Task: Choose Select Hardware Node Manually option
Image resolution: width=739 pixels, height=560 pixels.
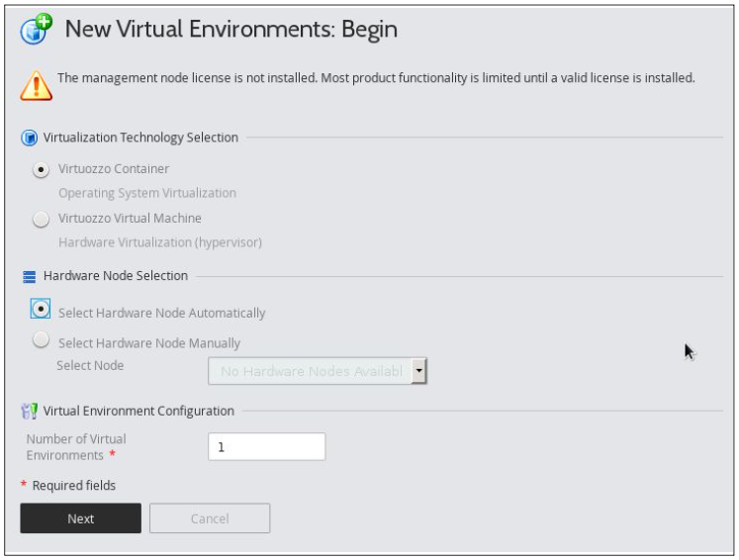Action: coord(41,339)
